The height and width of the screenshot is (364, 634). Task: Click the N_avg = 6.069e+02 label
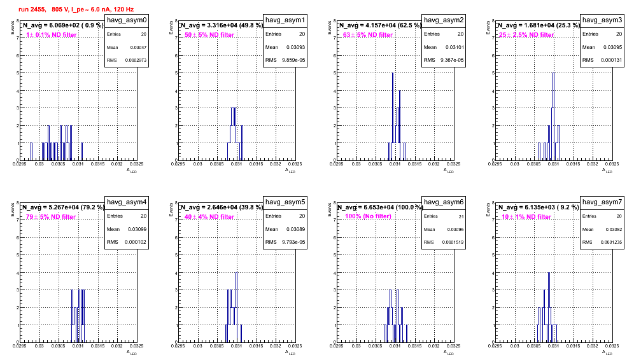tap(62, 25)
